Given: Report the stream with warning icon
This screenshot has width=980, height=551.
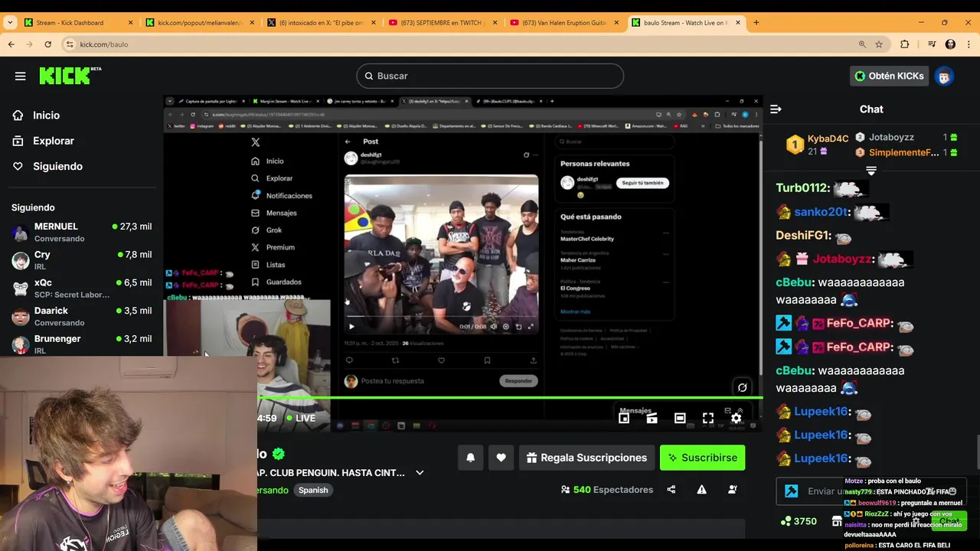Looking at the screenshot, I should pyautogui.click(x=701, y=490).
